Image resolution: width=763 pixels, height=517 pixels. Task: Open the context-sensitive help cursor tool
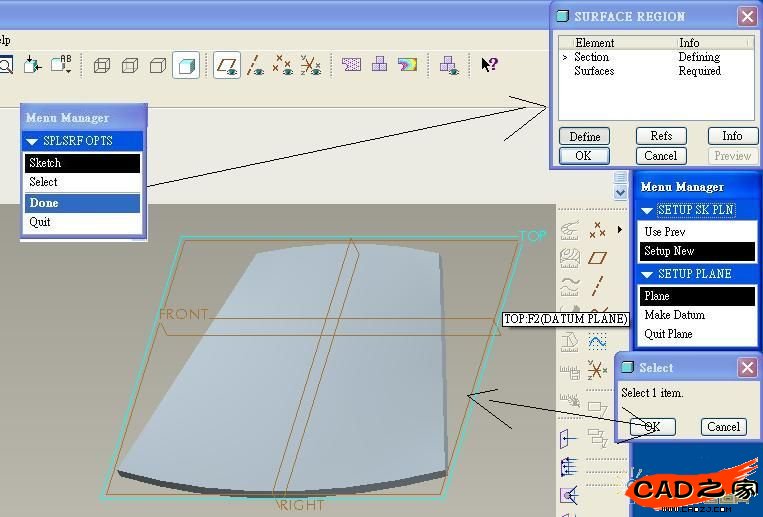coord(489,64)
